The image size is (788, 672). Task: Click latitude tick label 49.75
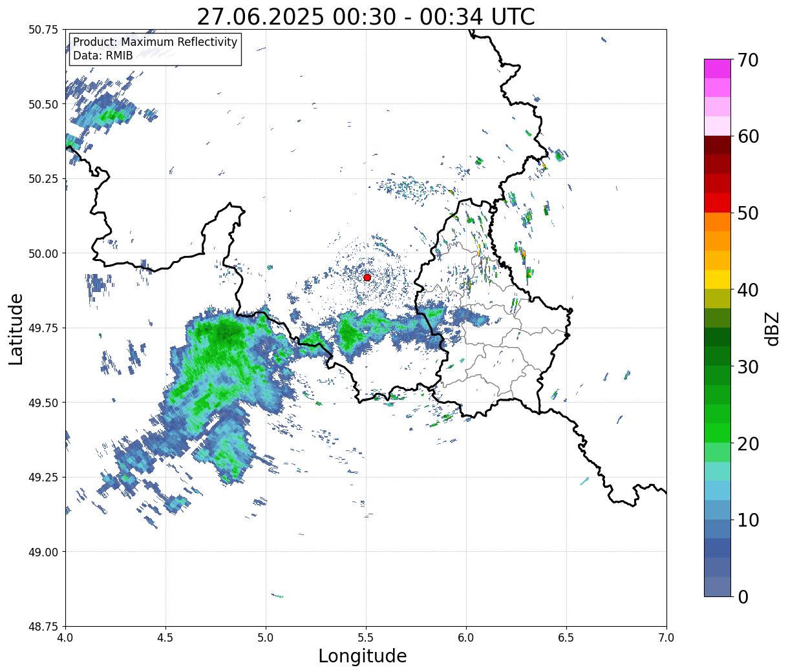43,328
